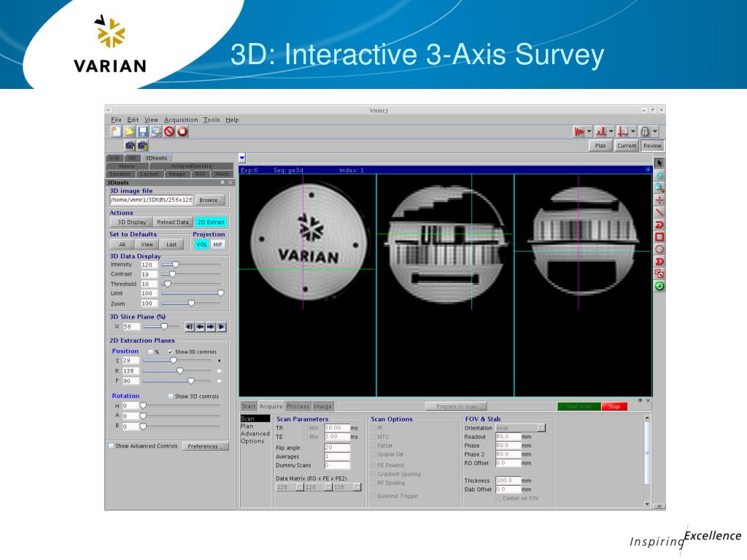Open dropdown arrow beside brain icon

pos(655,132)
